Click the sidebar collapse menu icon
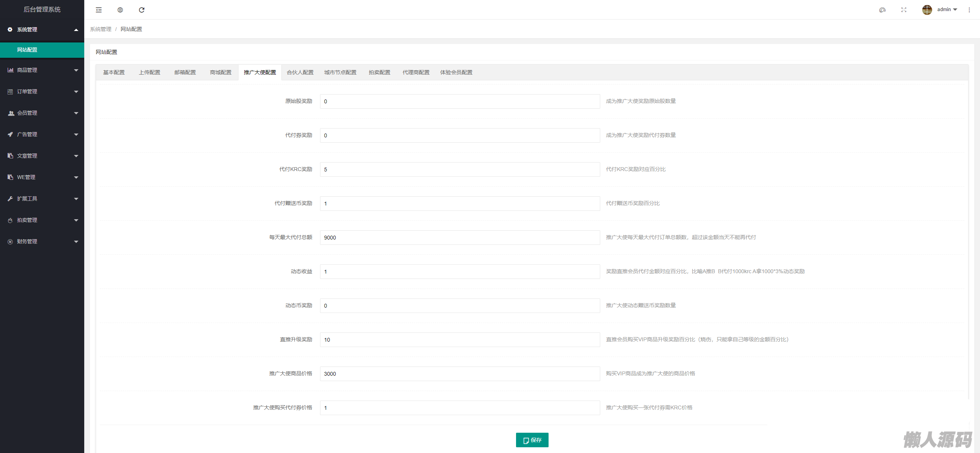Viewport: 980px width, 453px height. tap(99, 10)
